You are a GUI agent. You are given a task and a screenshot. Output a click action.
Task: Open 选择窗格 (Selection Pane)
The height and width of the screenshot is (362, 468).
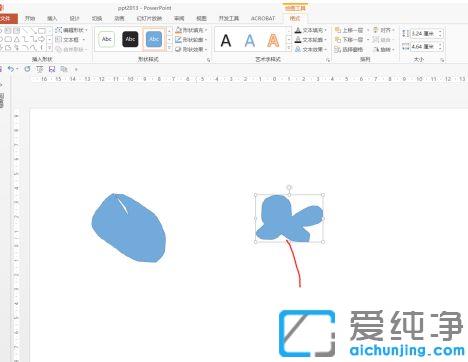[349, 49]
